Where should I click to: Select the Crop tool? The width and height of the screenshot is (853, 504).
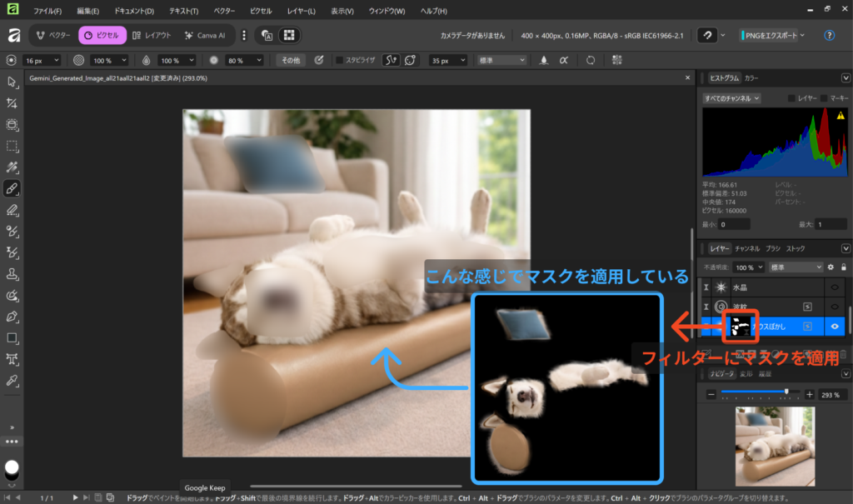12,102
